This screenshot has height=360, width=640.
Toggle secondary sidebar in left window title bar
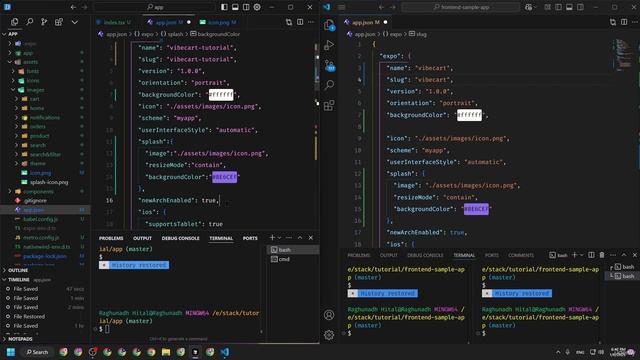click(246, 7)
